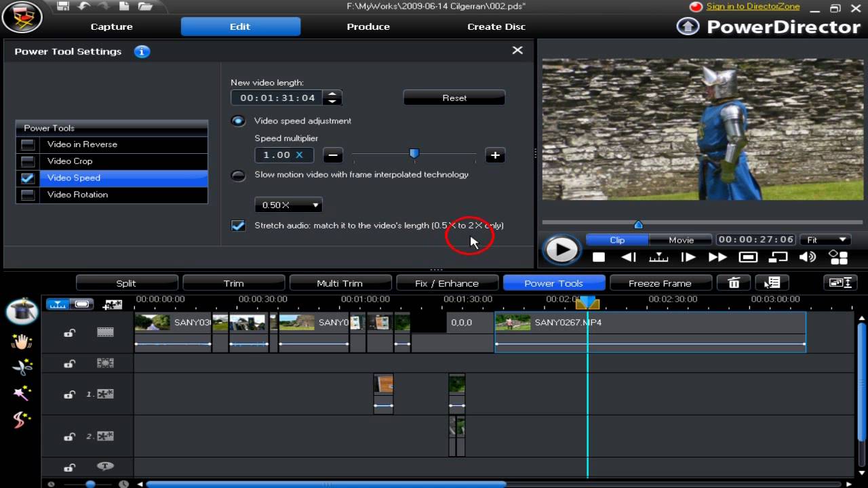Toggle lock on the title track
Viewport: 868px width, 488px height.
(69, 467)
